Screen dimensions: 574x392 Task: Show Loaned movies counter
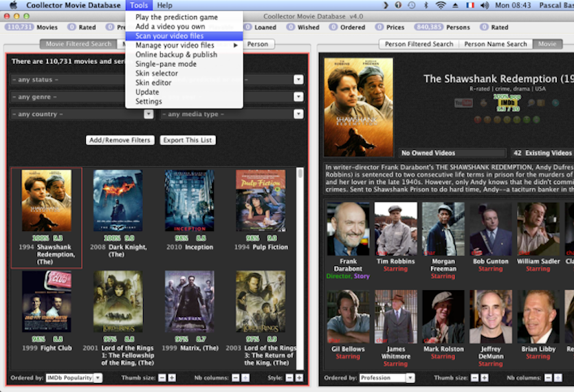point(261,27)
